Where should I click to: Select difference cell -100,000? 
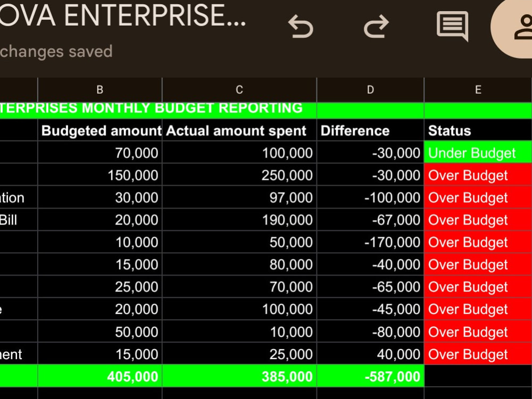pyautogui.click(x=370, y=197)
